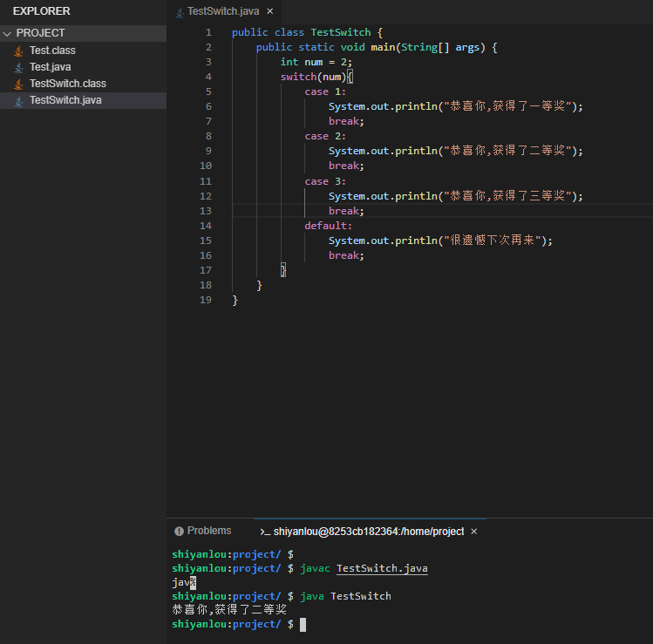Viewport: 653px width, 644px height.
Task: Click 'break;' on line 16
Action: 346,255
